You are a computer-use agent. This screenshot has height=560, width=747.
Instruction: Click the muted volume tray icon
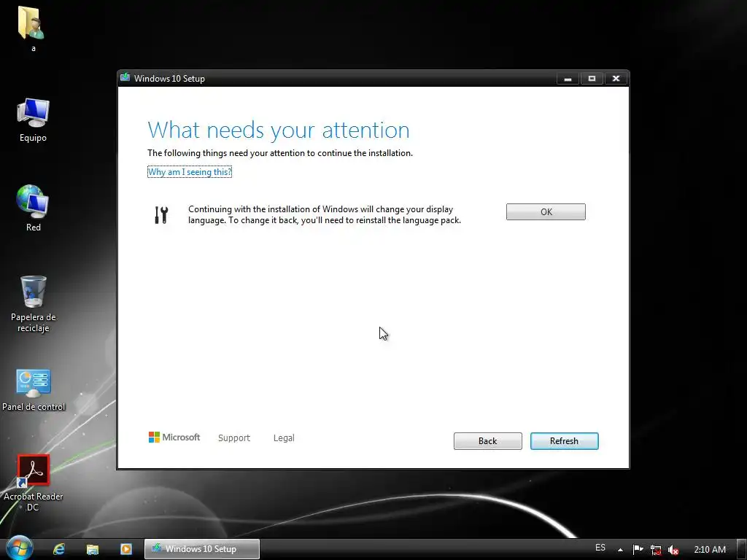[x=673, y=550]
